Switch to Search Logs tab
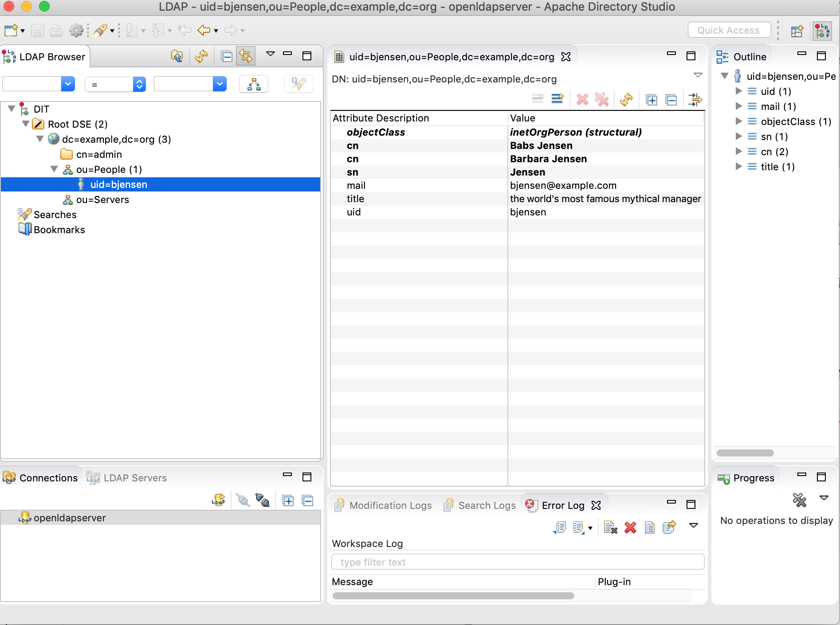 [x=480, y=505]
